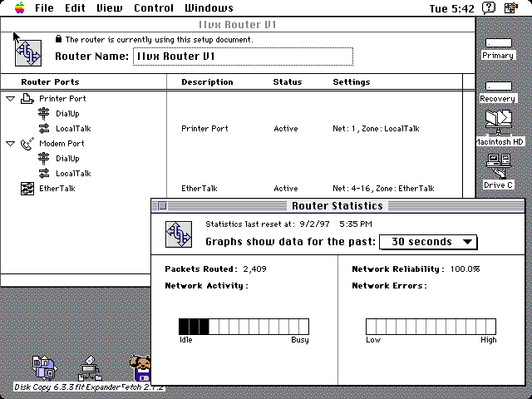The height and width of the screenshot is (399, 532).
Task: Open the Edit menu
Action: click(75, 7)
